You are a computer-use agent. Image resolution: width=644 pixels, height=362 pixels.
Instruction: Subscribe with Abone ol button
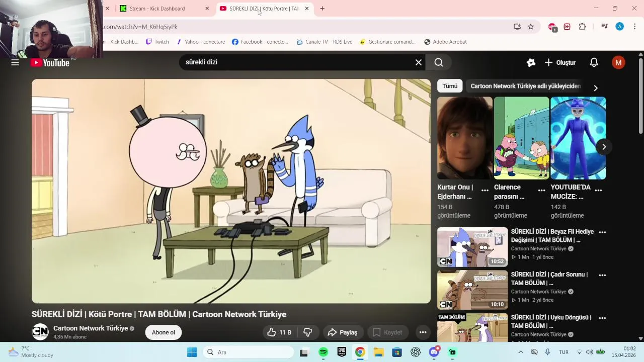[164, 332]
